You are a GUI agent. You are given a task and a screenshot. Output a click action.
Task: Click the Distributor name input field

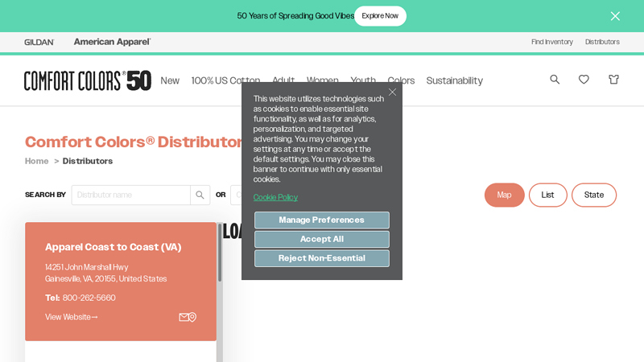[x=130, y=195]
